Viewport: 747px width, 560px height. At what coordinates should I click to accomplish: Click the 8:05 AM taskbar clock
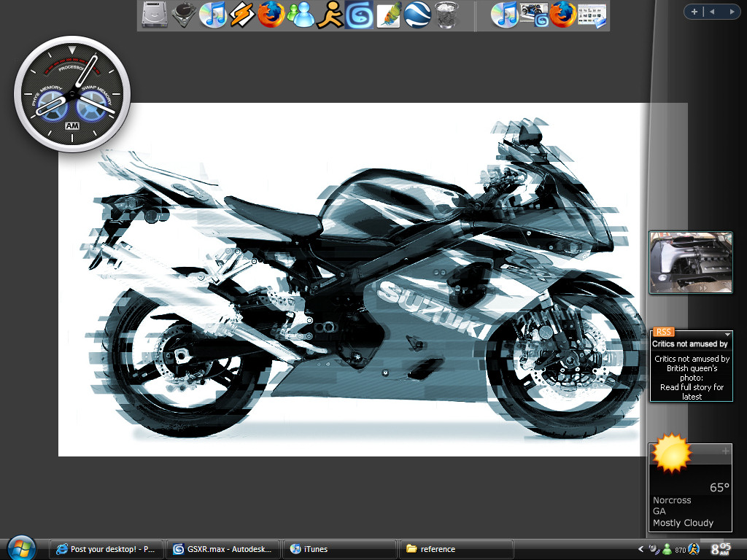[721, 549]
